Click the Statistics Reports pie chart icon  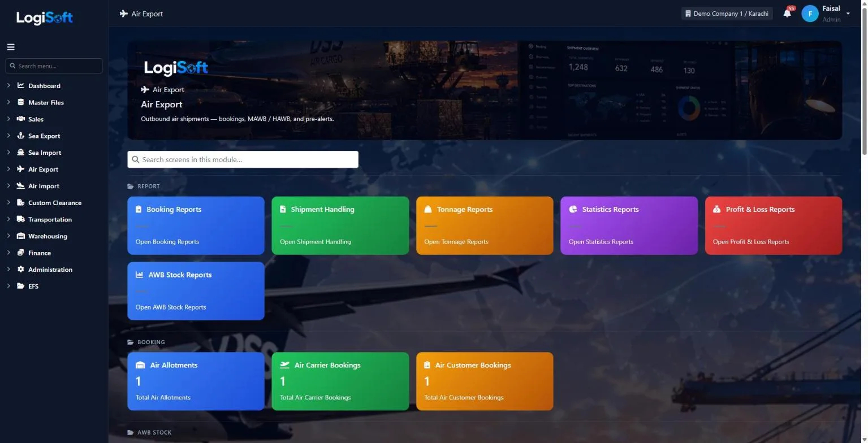point(573,209)
